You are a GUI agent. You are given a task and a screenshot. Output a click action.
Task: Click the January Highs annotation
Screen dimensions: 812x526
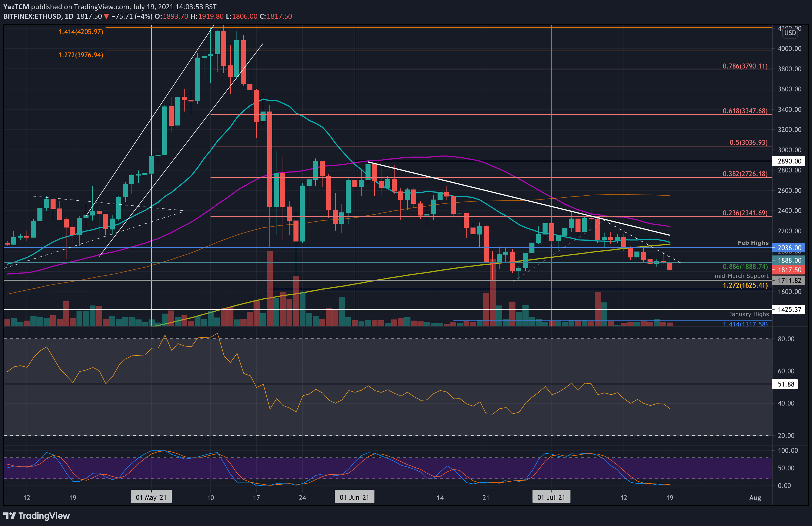tap(749, 314)
